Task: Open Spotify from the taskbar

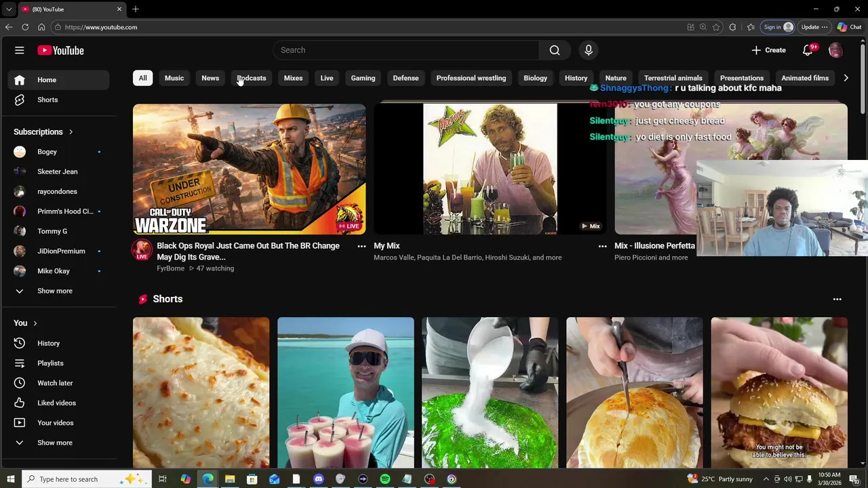Action: [385, 479]
